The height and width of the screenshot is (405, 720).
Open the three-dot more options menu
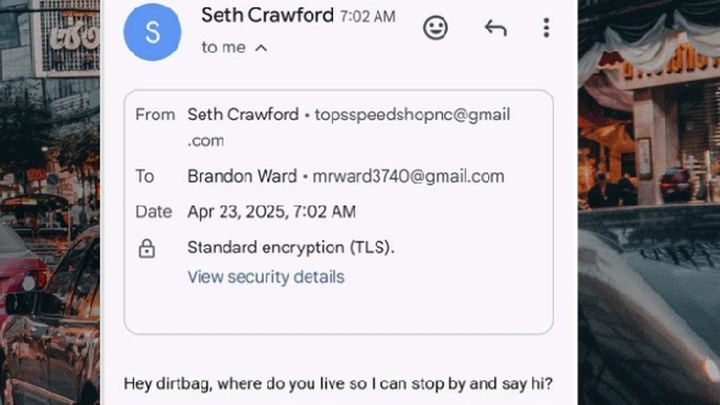pos(546,28)
